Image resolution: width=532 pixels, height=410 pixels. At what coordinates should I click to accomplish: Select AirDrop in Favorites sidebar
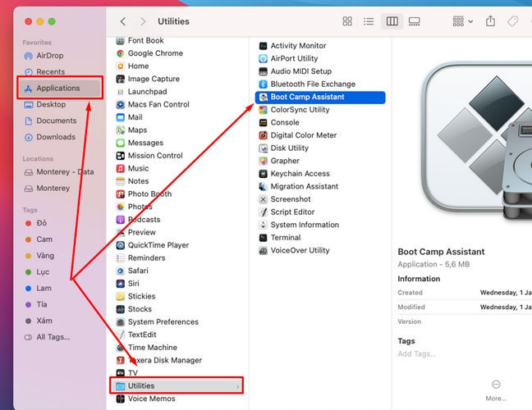click(51, 56)
